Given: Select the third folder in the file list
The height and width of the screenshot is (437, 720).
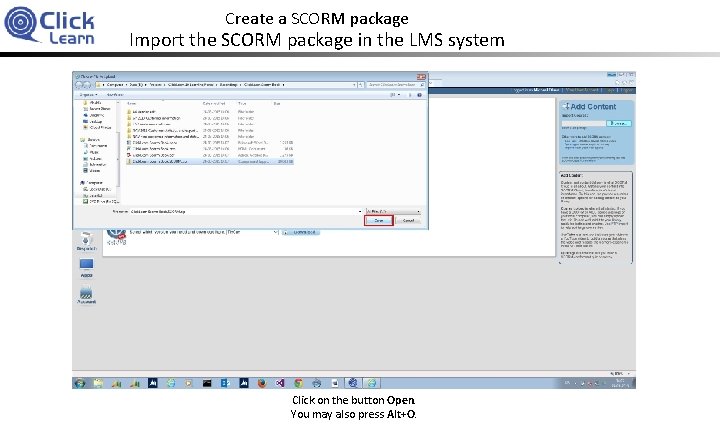Looking at the screenshot, I should pyautogui.click(x=210, y=124).
